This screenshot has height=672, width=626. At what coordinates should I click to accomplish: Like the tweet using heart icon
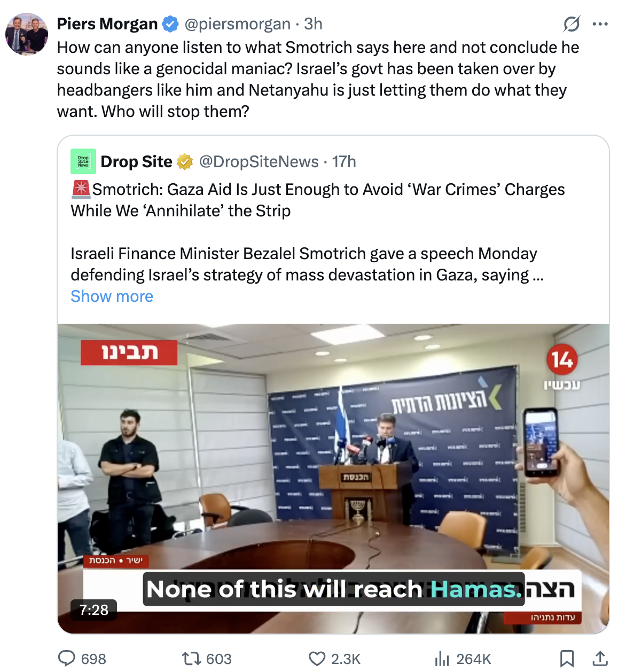pyautogui.click(x=317, y=658)
